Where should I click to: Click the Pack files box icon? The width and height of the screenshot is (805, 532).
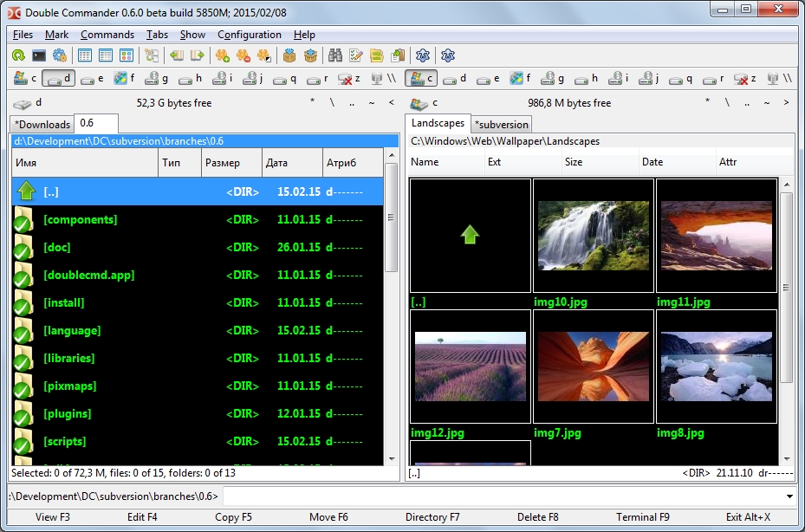289,55
